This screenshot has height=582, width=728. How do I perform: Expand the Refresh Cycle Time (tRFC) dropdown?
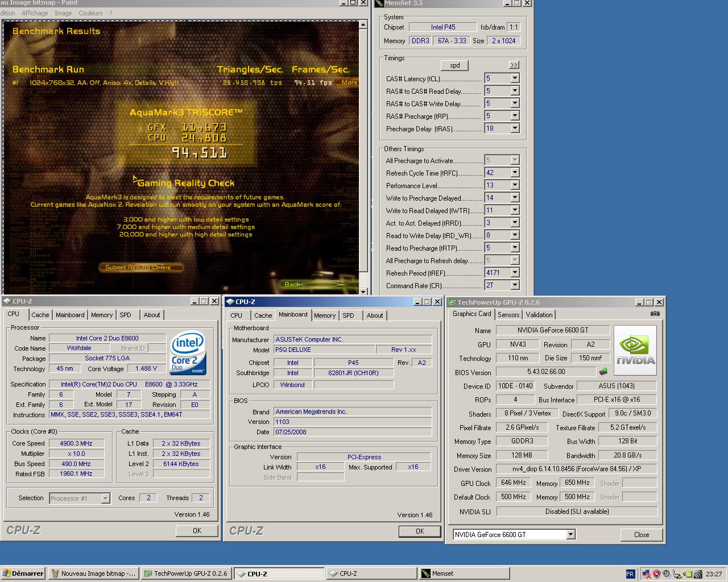pos(515,173)
